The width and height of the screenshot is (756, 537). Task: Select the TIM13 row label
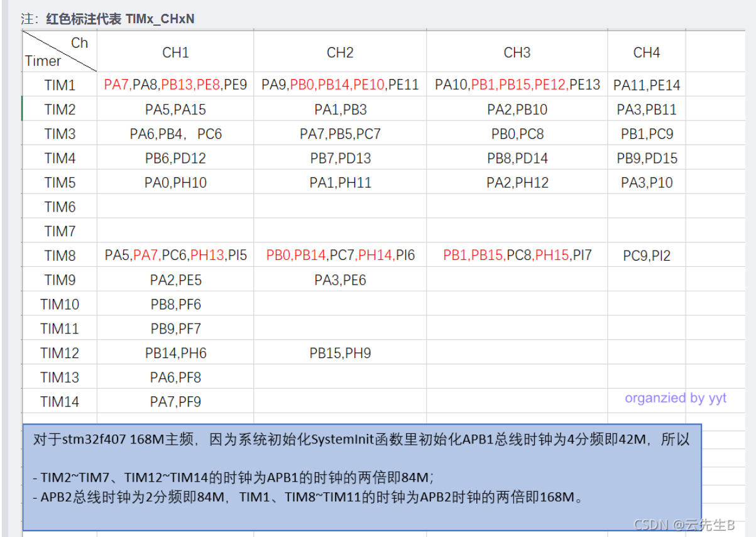coord(60,377)
